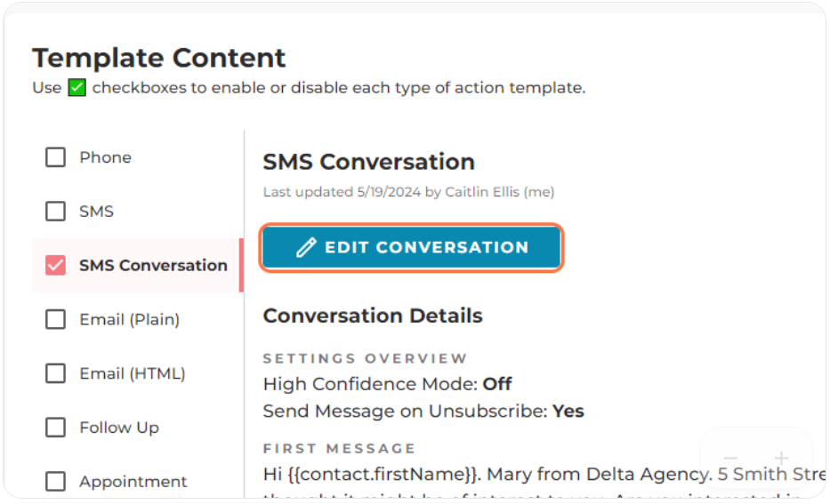Click the faded zoom-in plus icon
This screenshot has width=830, height=504.
(x=781, y=458)
